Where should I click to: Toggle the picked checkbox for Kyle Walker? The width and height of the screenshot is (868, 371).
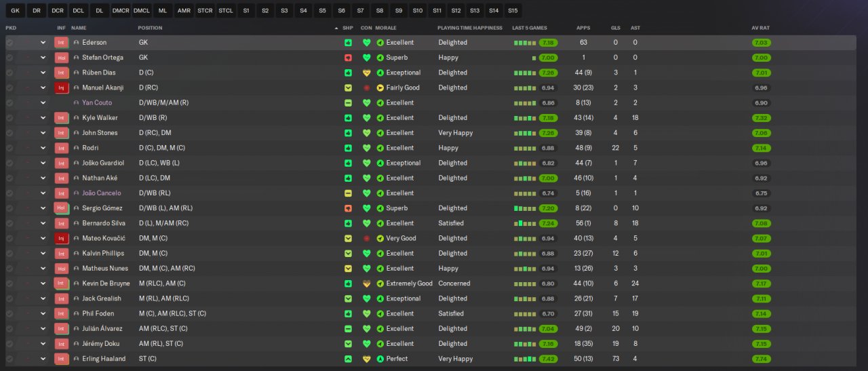(x=9, y=118)
